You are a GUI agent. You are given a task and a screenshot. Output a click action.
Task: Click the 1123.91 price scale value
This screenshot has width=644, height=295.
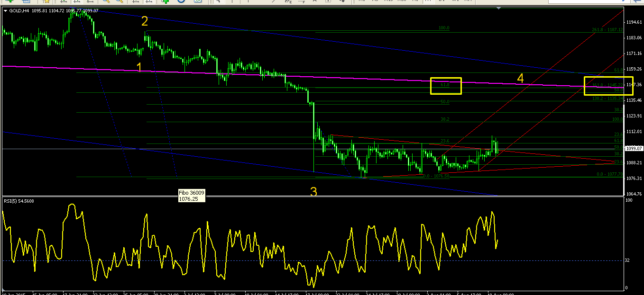pyautogui.click(x=634, y=116)
